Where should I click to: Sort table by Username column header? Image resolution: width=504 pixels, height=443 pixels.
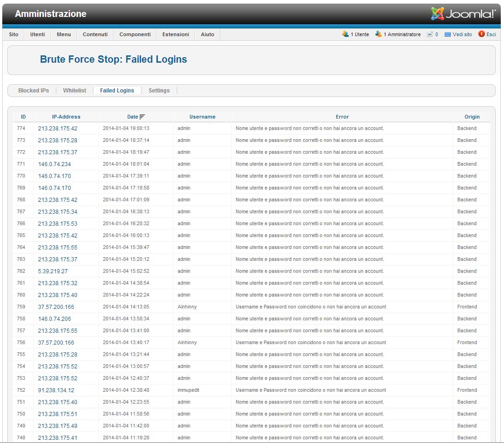[202, 117]
